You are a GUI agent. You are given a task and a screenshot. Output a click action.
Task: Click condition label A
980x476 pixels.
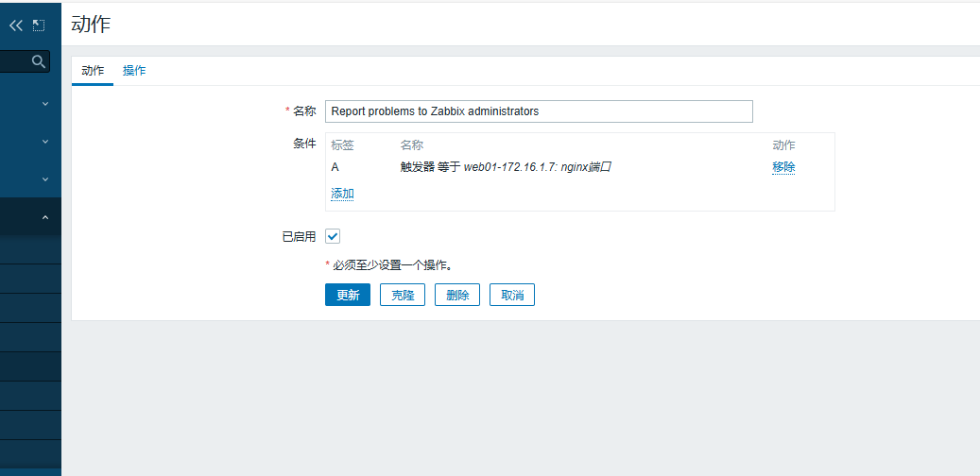tap(335, 167)
